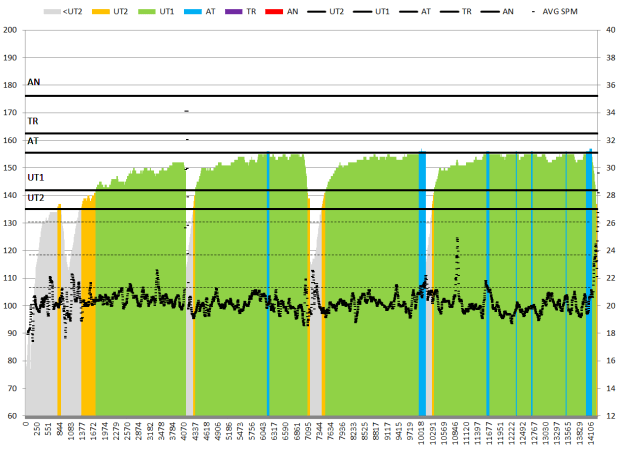Click the AN threshold label on chart
The height and width of the screenshot is (449, 620).
[34, 82]
